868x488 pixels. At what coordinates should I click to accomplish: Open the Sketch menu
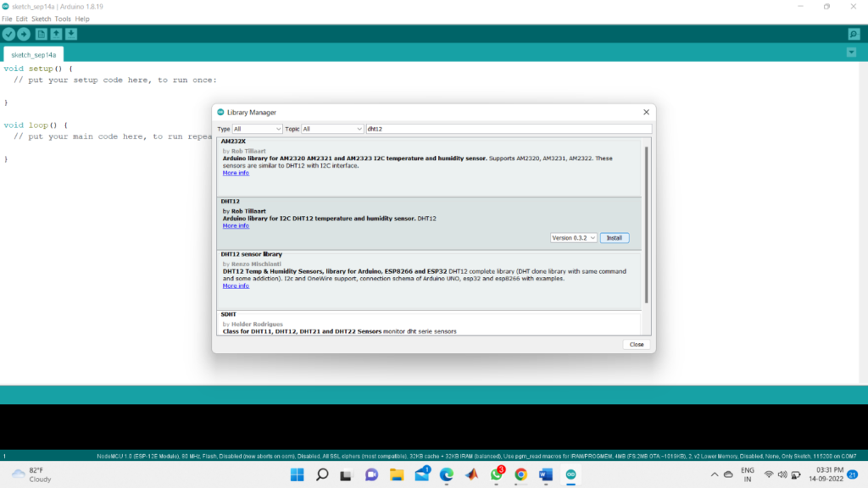41,19
